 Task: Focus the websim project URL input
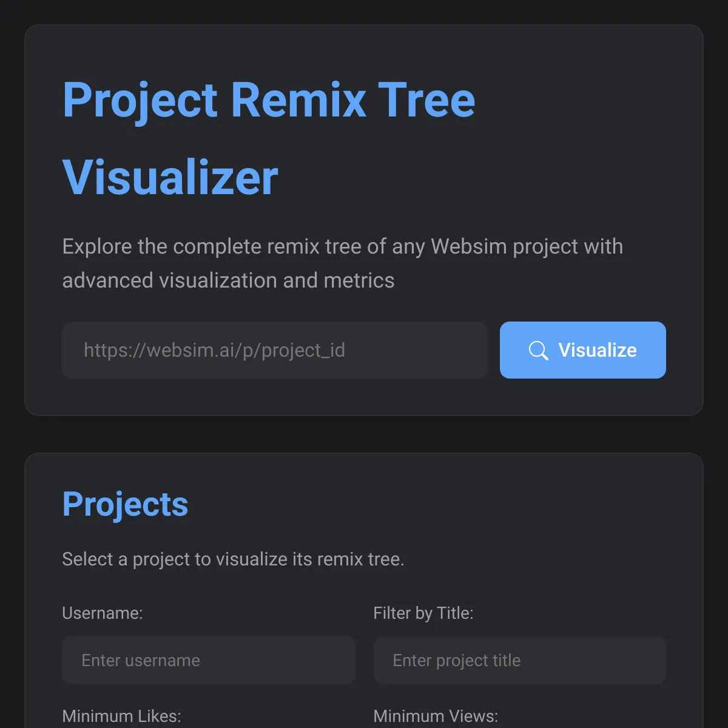(275, 350)
